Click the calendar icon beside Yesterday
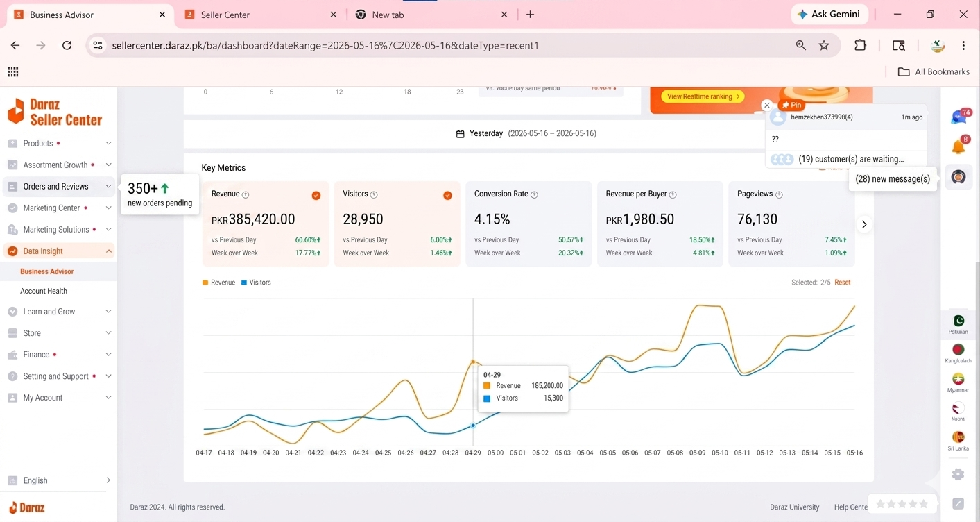 tap(460, 133)
